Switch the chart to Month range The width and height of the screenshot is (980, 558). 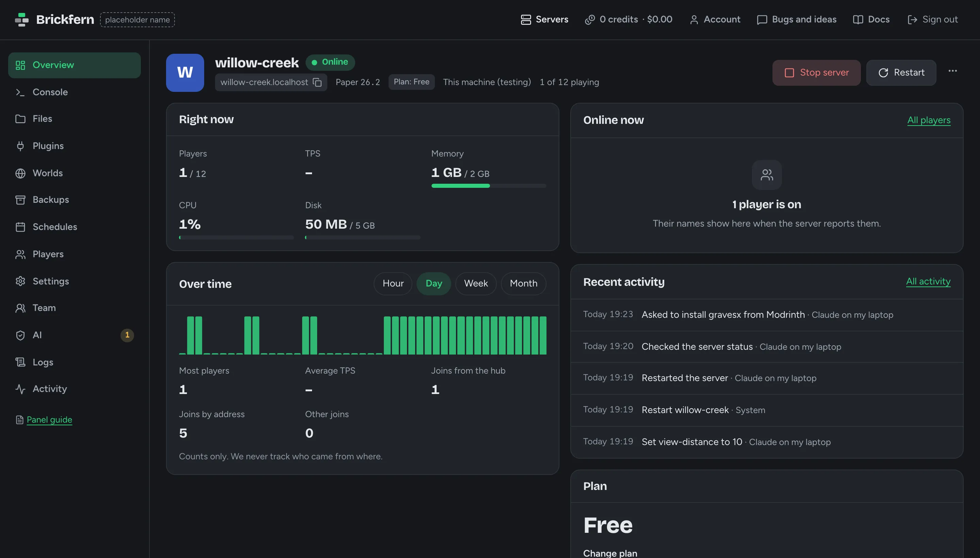pyautogui.click(x=523, y=284)
